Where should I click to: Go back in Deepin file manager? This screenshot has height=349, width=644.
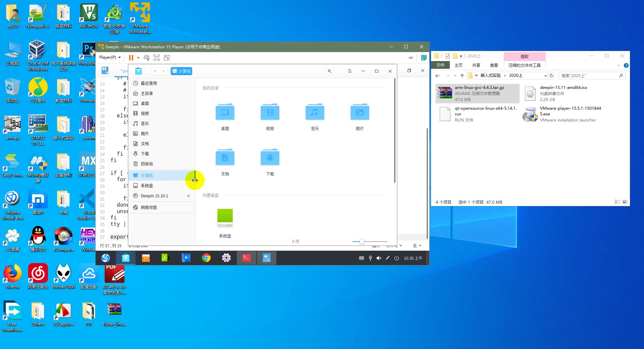click(155, 71)
